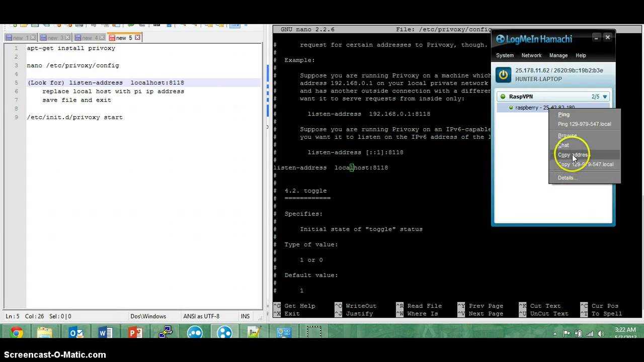Viewport: 644px width, 362px height.
Task: Click Ping in the context menu
Action: [x=563, y=115]
